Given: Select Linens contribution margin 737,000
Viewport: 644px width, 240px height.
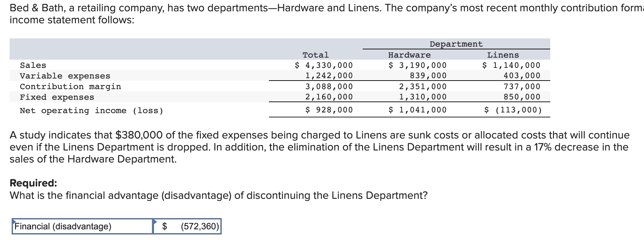Looking at the screenshot, I should (522, 86).
